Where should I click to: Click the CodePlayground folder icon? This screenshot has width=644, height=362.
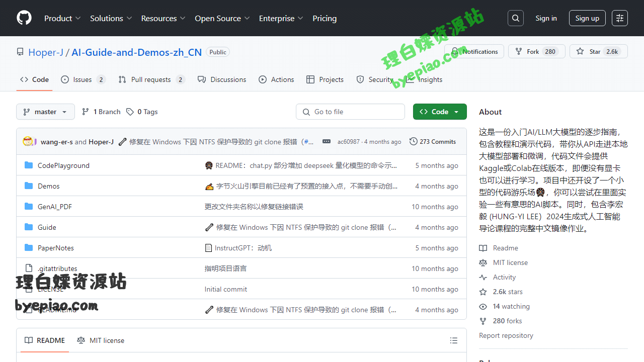click(29, 165)
